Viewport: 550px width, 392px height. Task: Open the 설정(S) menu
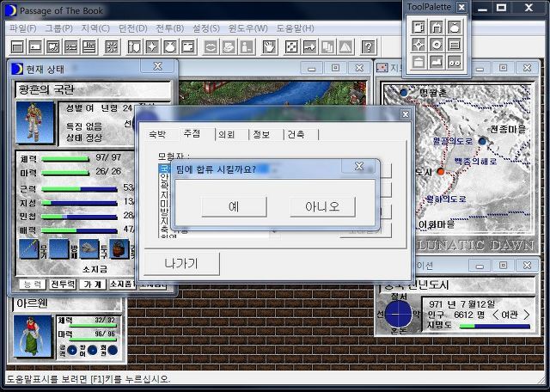pos(206,28)
